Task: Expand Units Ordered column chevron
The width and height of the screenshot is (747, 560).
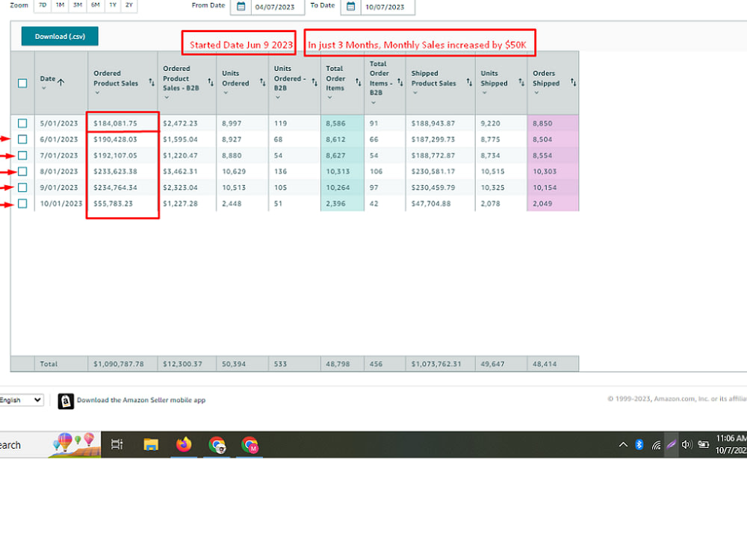Action: (226, 93)
